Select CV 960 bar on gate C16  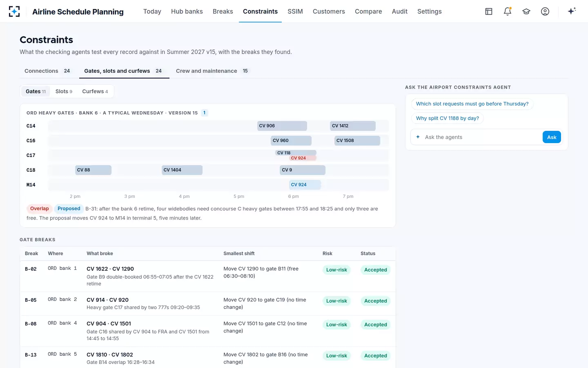[x=291, y=141]
